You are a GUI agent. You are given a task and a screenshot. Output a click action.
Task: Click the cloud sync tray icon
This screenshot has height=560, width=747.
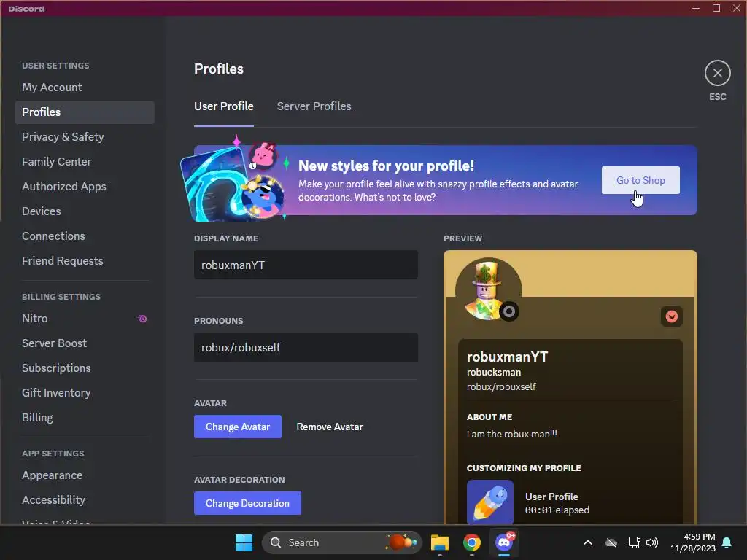point(611,542)
